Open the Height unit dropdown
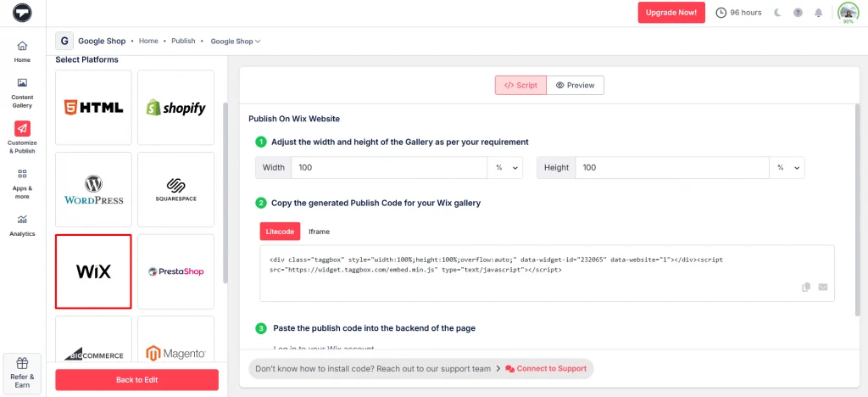The image size is (868, 397). pyautogui.click(x=787, y=167)
